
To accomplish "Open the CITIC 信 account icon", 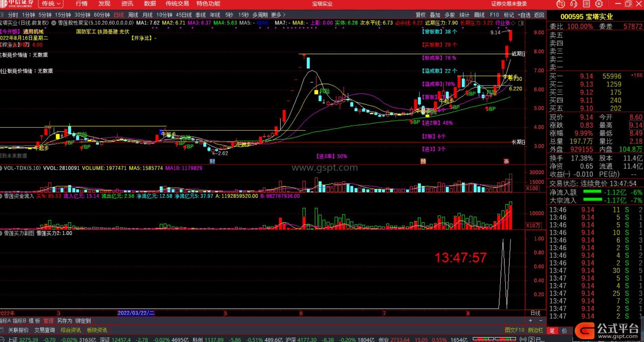I will (561, 4).
